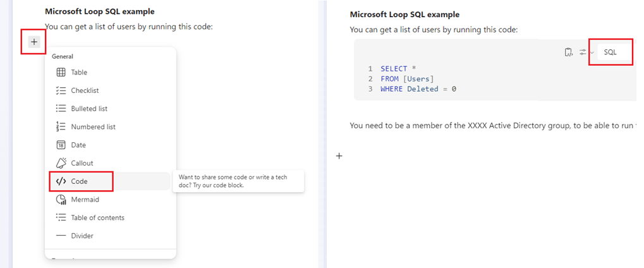Click the Date calendar icon
Screen dimensions: 644x268
[x=61, y=145]
